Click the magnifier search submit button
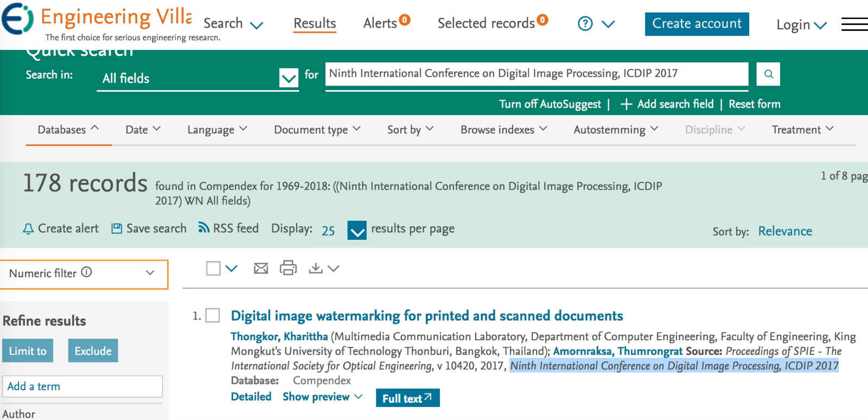Viewport: 868px width, 420px height. pos(768,74)
